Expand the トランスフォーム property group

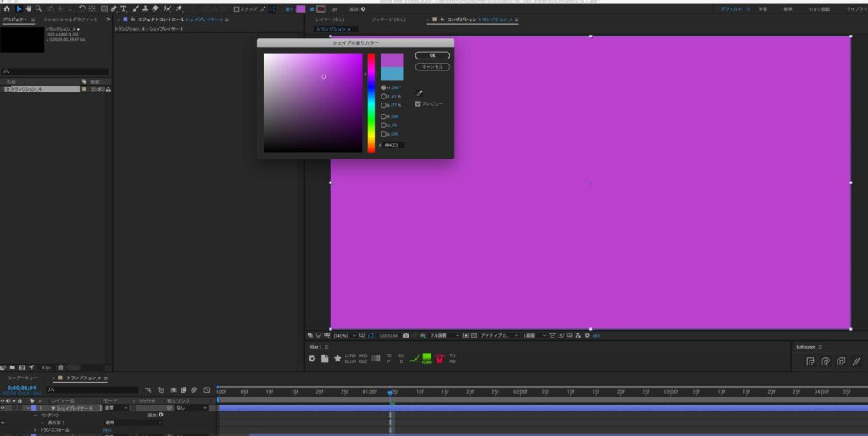(x=36, y=430)
